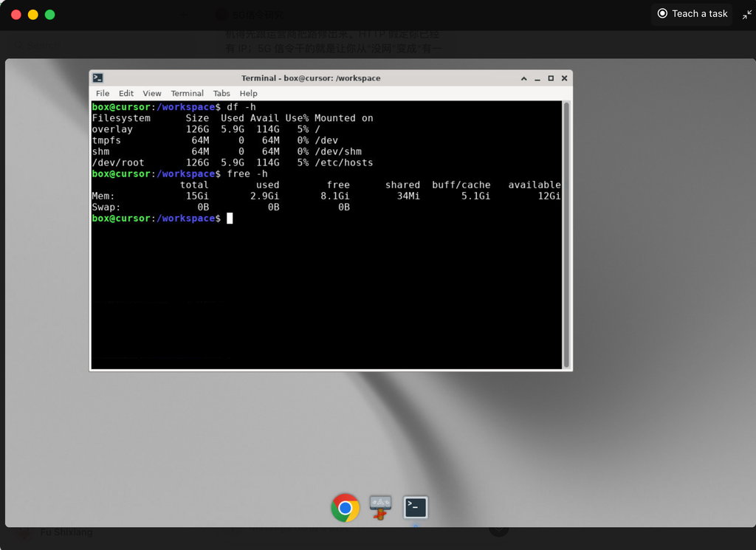Click the Terminal window title bar icon
Viewport: 756px width, 550px height.
tap(98, 78)
